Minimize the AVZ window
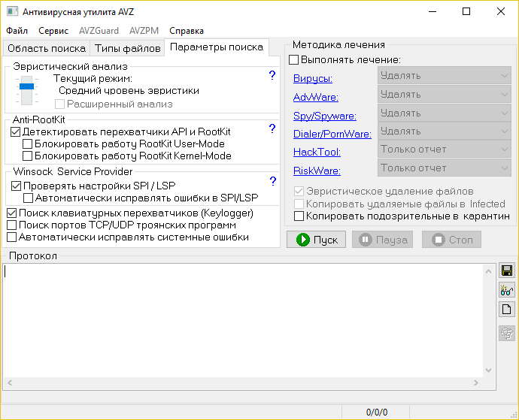Screen dimensions: 519x420 432,11
